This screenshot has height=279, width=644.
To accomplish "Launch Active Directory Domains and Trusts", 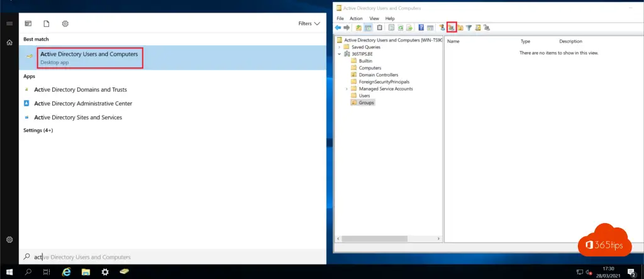I will coord(80,89).
